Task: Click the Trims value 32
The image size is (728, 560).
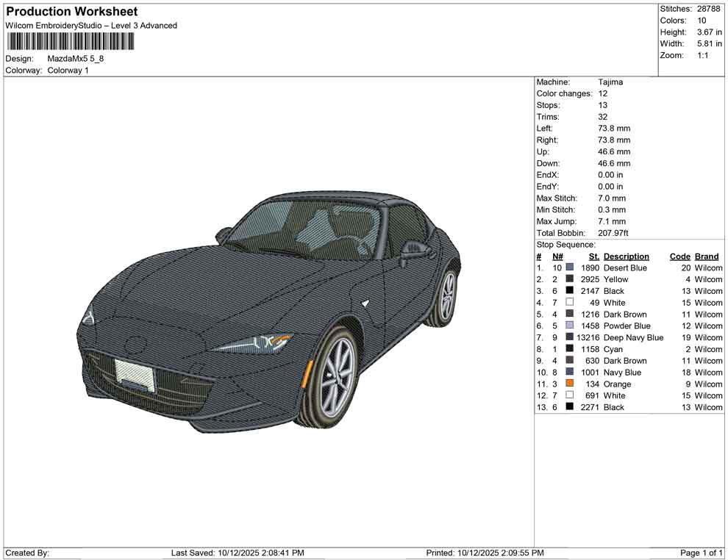Action: (x=603, y=117)
